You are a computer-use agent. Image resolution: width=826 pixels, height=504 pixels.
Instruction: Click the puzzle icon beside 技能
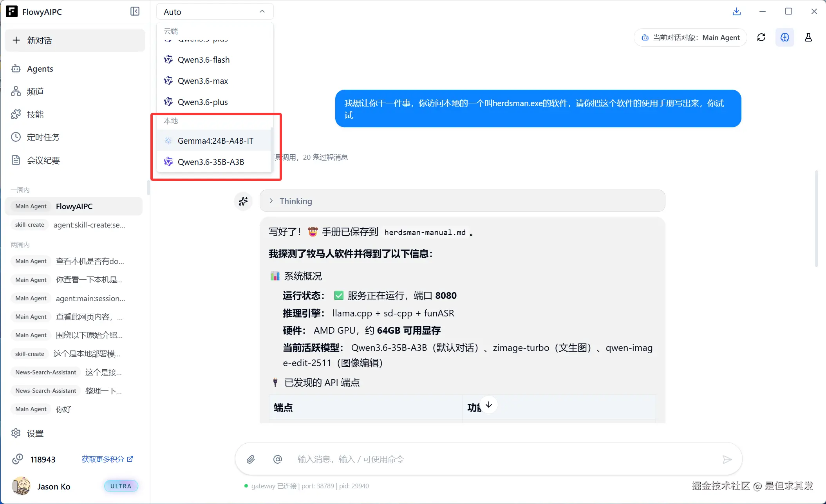point(16,114)
